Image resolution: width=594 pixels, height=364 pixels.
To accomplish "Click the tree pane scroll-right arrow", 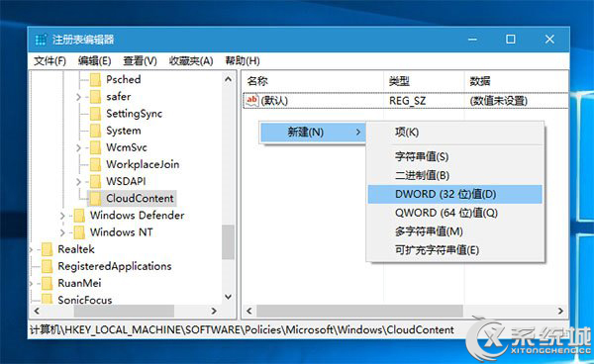I will tap(214, 311).
